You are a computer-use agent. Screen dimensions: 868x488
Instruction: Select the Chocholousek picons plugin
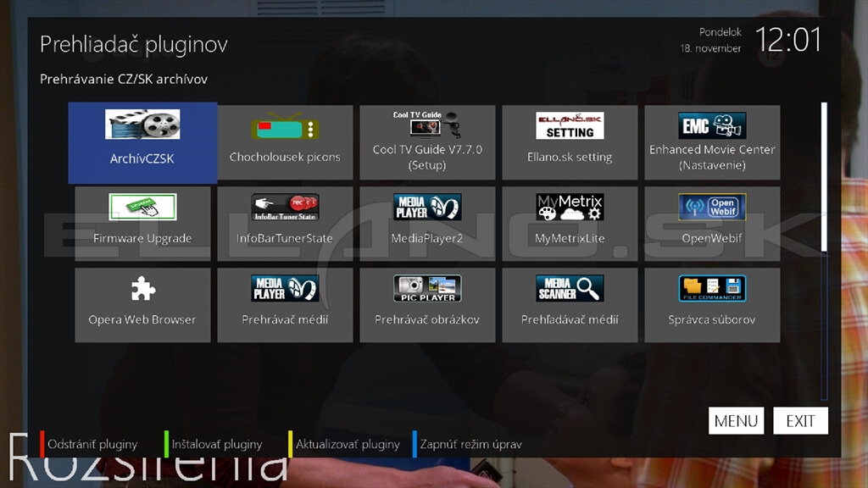click(285, 142)
